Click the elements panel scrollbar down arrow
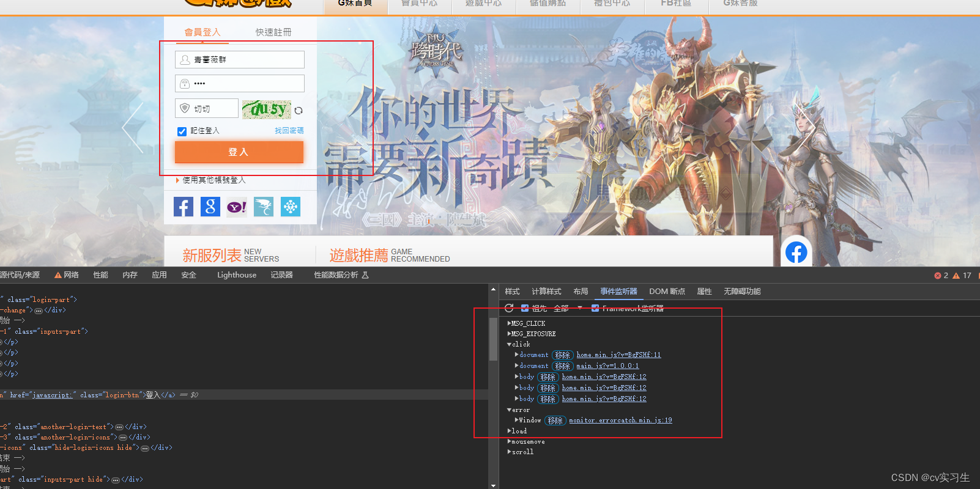 [x=493, y=485]
